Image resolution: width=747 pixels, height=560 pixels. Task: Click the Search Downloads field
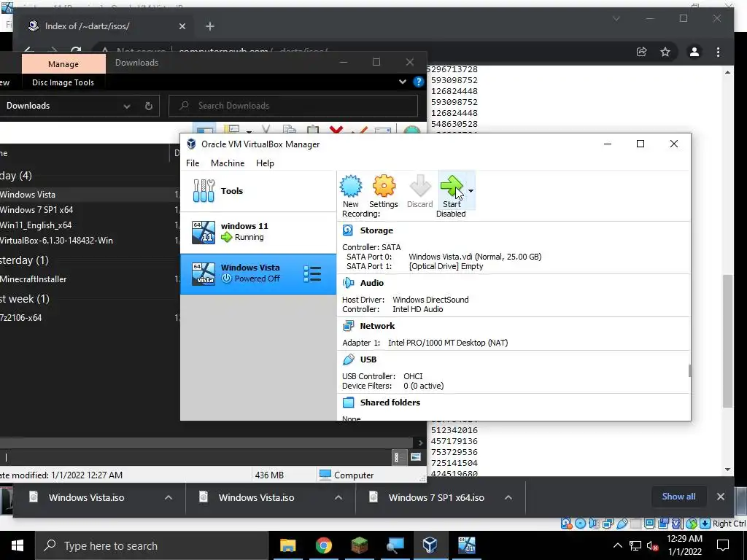[293, 106]
